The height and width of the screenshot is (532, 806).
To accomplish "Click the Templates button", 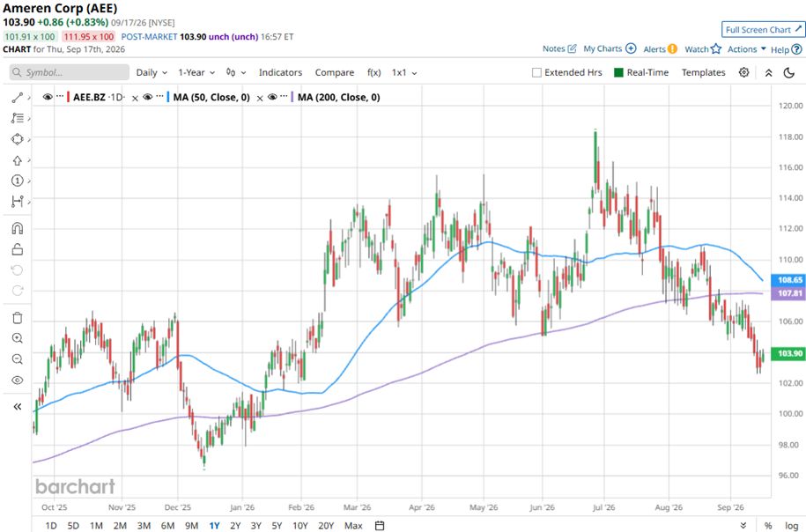I will point(703,72).
